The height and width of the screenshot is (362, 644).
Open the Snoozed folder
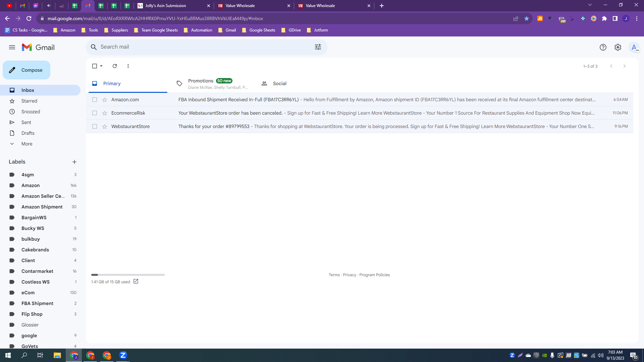point(40,112)
